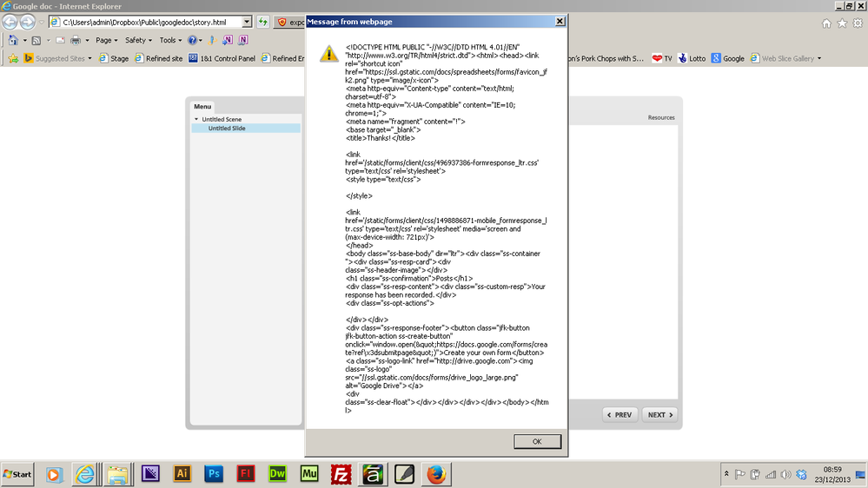
Task: Click the Add to Favorites bar star icon
Action: (x=13, y=58)
